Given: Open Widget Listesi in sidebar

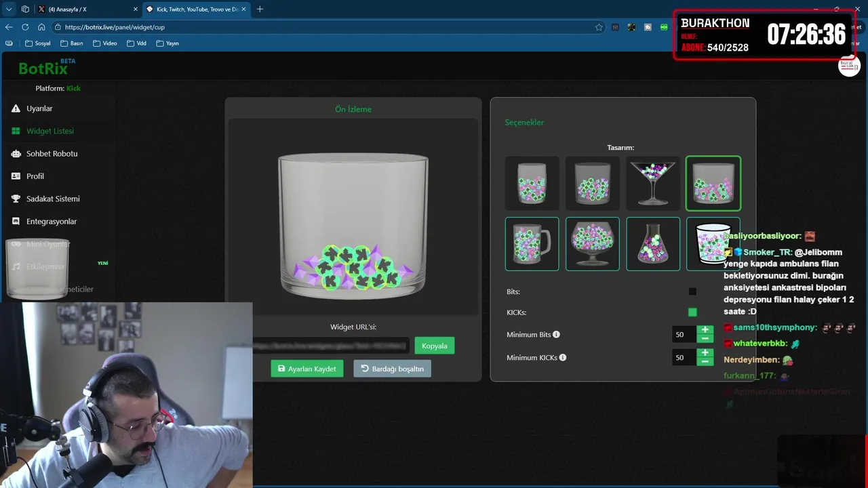Looking at the screenshot, I should (x=50, y=131).
